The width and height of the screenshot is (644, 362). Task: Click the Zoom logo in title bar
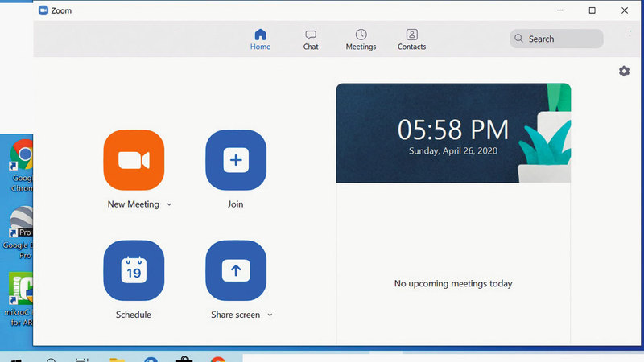pos(43,10)
